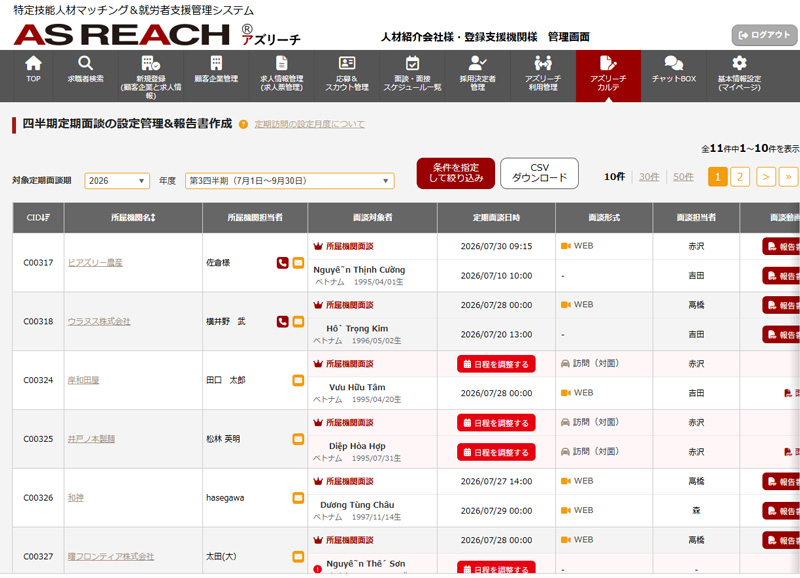
Task: Open 求人情報管理 job posting management
Action: [281, 76]
